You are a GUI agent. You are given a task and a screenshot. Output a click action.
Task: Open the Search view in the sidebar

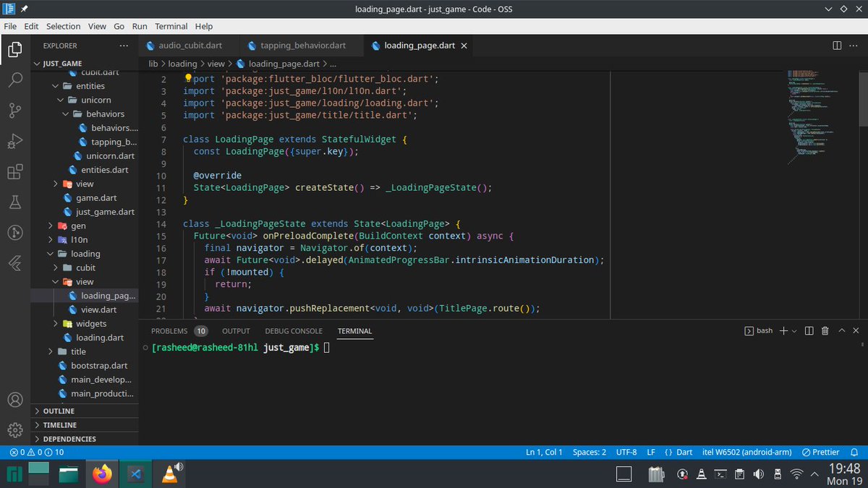point(15,81)
